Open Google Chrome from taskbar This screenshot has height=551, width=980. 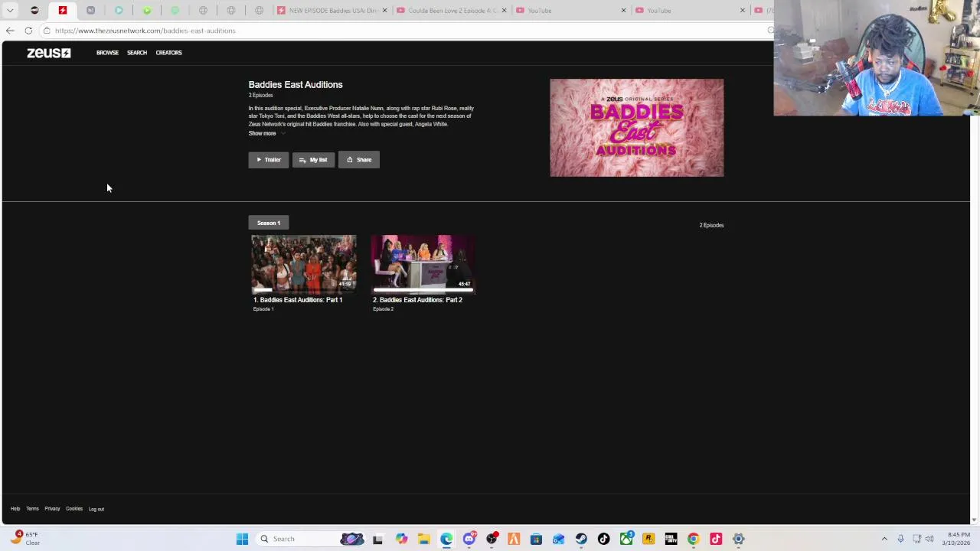693,539
